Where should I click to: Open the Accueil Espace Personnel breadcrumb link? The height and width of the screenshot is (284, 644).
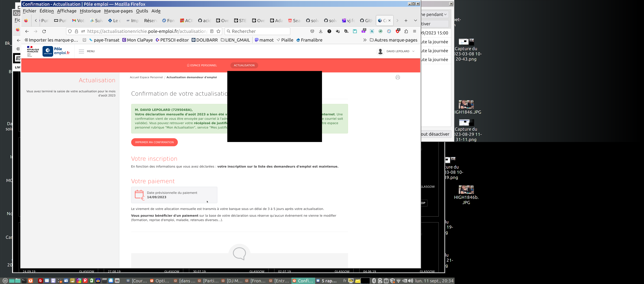(x=146, y=77)
